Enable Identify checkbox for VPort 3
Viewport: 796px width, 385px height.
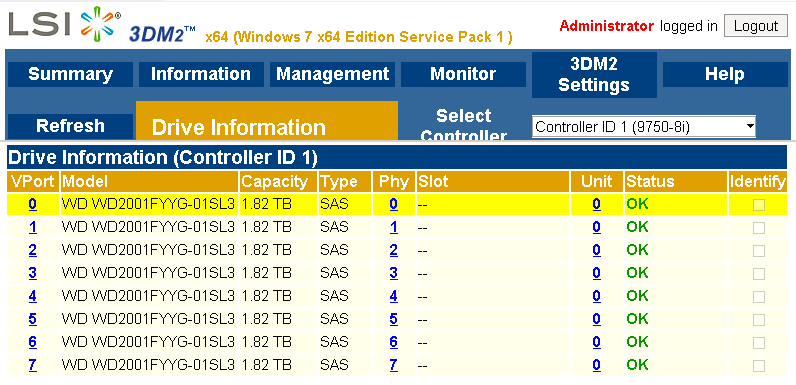[x=758, y=274]
